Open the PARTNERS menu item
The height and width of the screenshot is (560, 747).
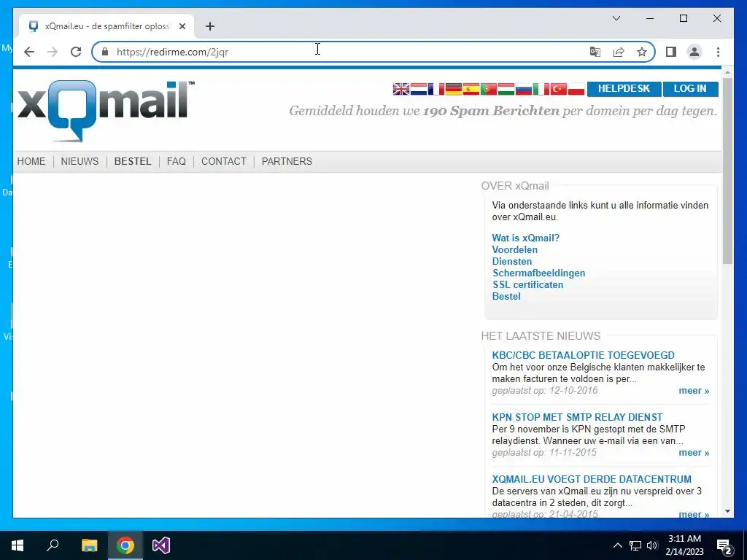(x=287, y=161)
